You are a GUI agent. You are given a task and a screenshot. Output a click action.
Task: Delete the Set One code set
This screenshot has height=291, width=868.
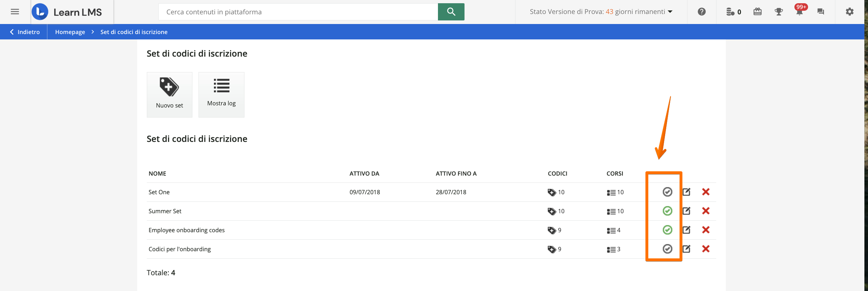(706, 192)
